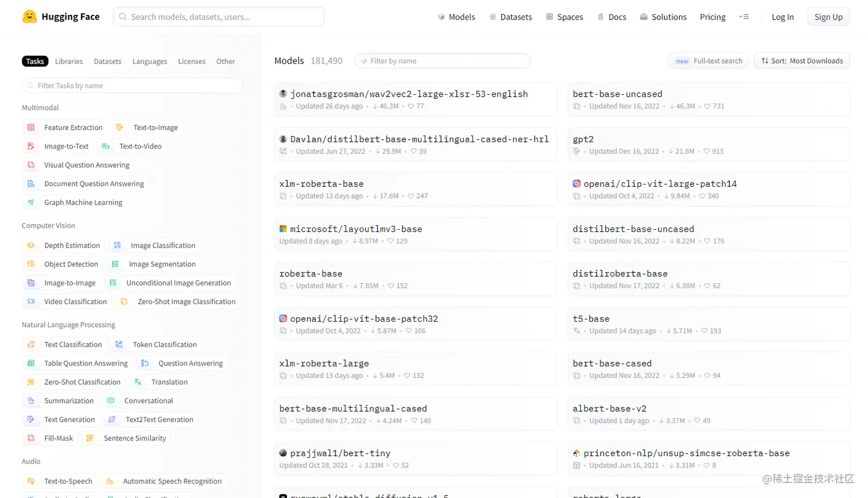Select the Text Generation task filter
This screenshot has height=498, width=868.
61,419
